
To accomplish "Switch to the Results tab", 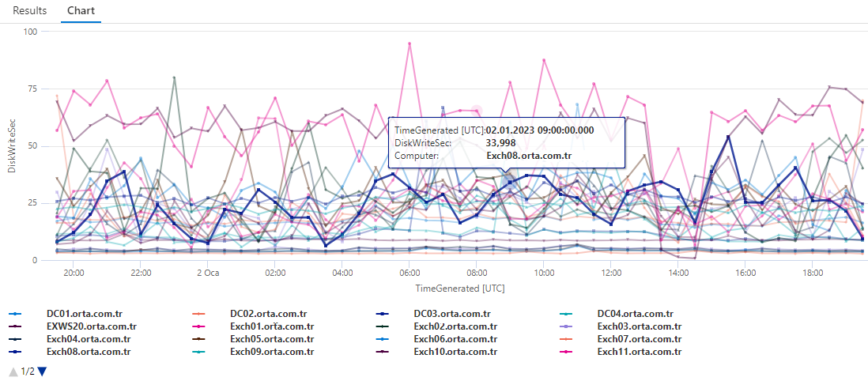I will pyautogui.click(x=29, y=10).
